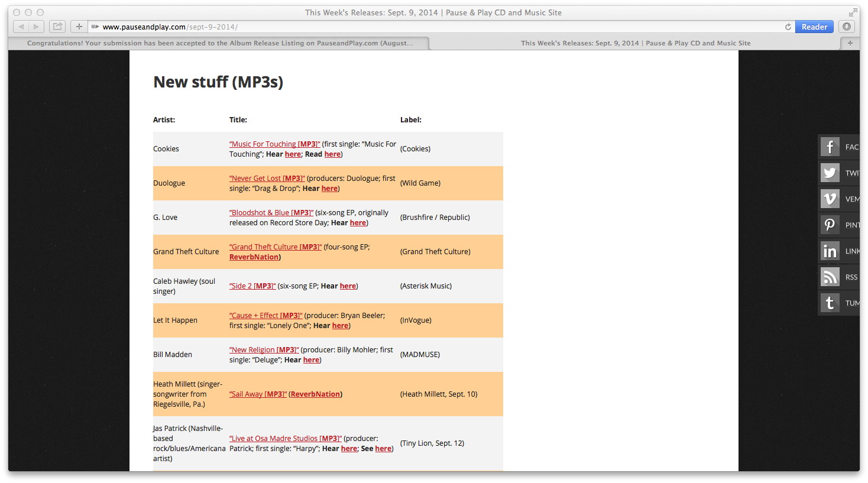Select label "(MADMUSE)"
The height and width of the screenshot is (483, 868).
tap(420, 355)
